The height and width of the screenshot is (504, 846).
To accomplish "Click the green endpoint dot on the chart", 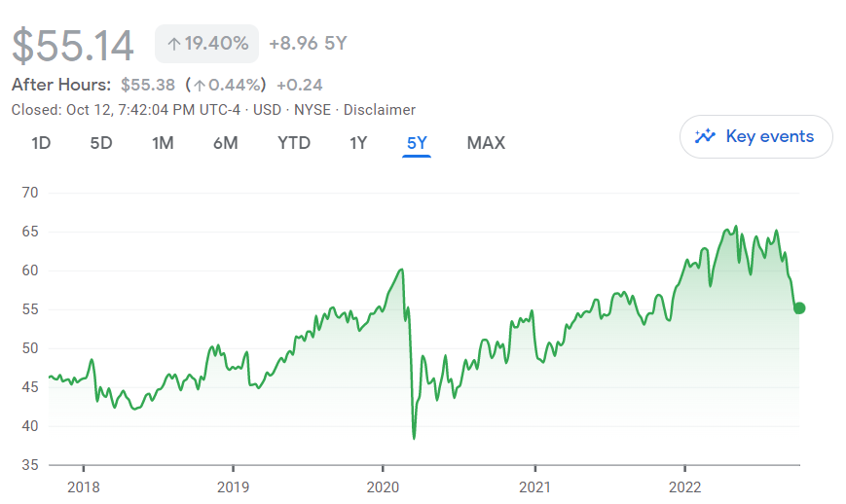I will click(x=799, y=308).
